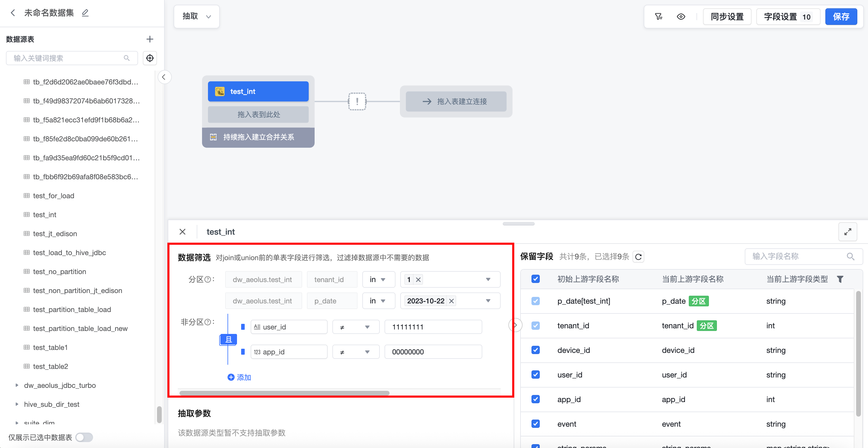Click the plus icon to add data source
This screenshot has width=868, height=448.
tap(150, 39)
